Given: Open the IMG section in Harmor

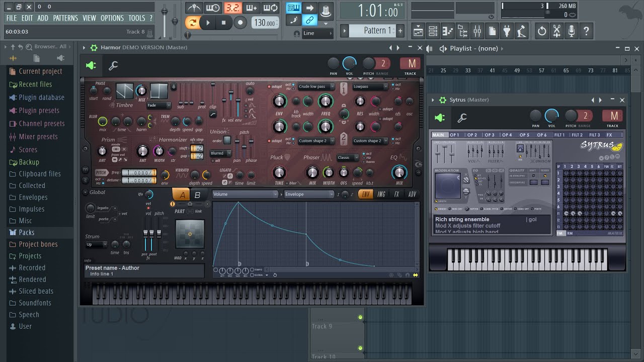Looking at the screenshot, I should 381,194.
